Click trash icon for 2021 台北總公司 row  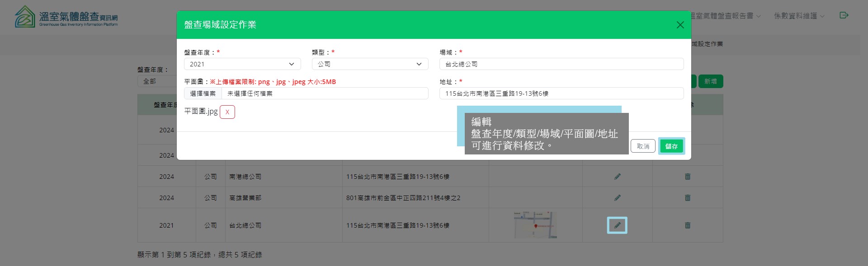pyautogui.click(x=687, y=225)
